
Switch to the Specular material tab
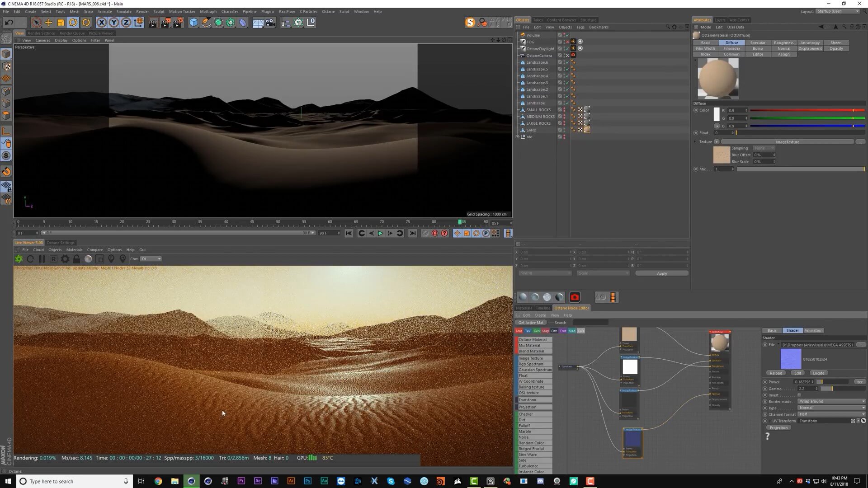point(758,43)
